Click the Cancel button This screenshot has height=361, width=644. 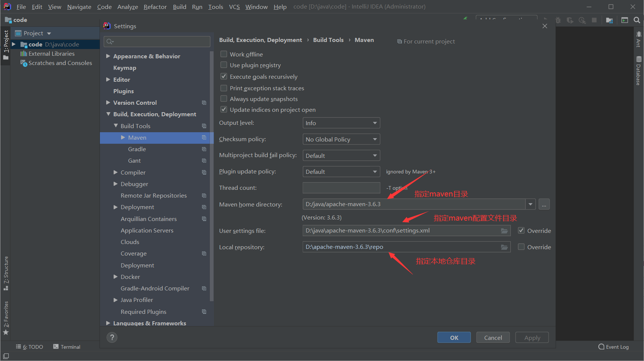[493, 338]
